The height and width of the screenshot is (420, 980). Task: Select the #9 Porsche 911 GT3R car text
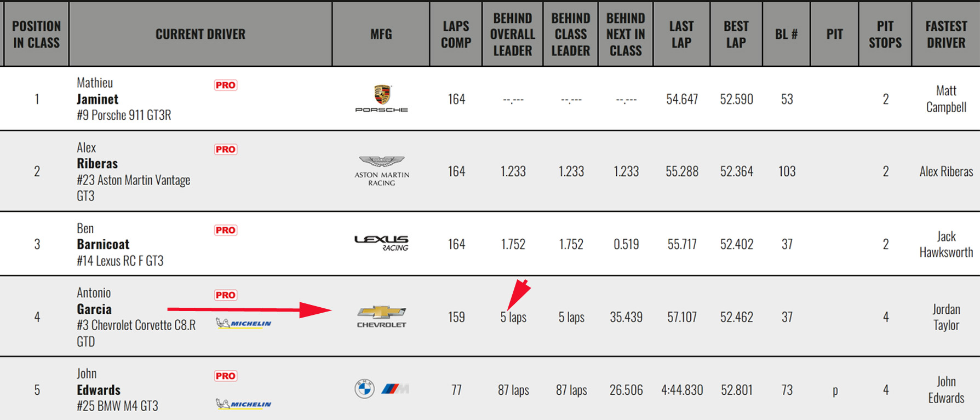click(x=124, y=115)
